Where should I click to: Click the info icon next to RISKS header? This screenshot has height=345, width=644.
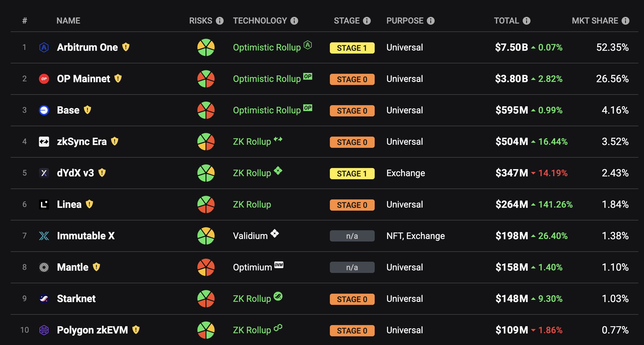(x=220, y=21)
